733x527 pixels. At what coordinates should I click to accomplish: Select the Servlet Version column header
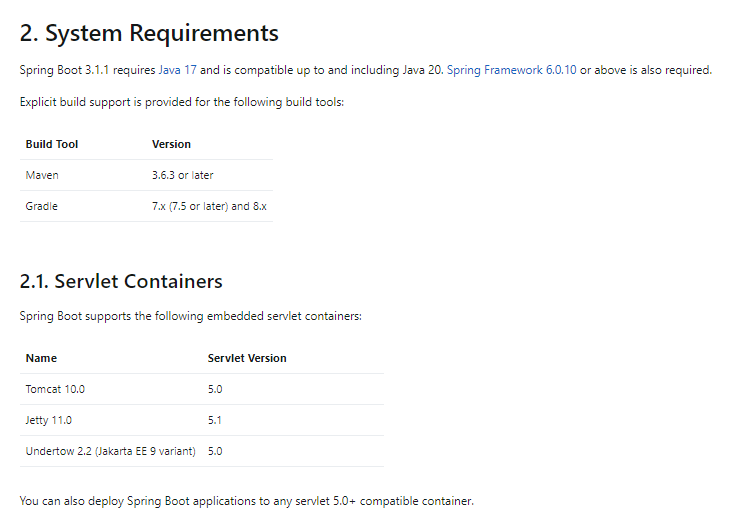pos(247,358)
